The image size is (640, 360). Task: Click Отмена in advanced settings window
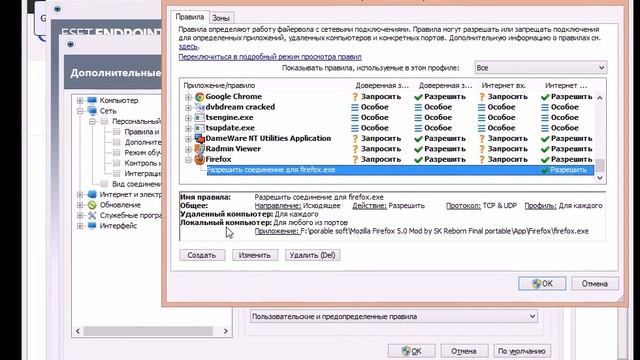pyautogui.click(x=464, y=351)
